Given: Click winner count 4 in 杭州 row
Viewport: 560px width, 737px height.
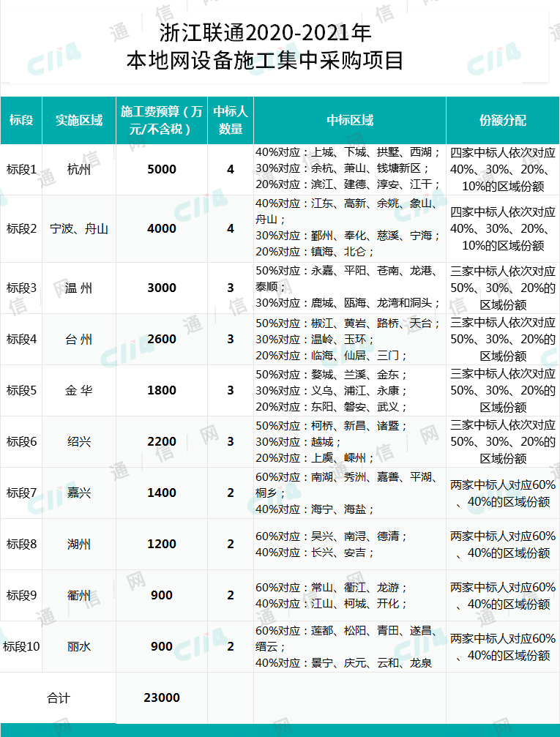Looking at the screenshot, I should [x=231, y=169].
